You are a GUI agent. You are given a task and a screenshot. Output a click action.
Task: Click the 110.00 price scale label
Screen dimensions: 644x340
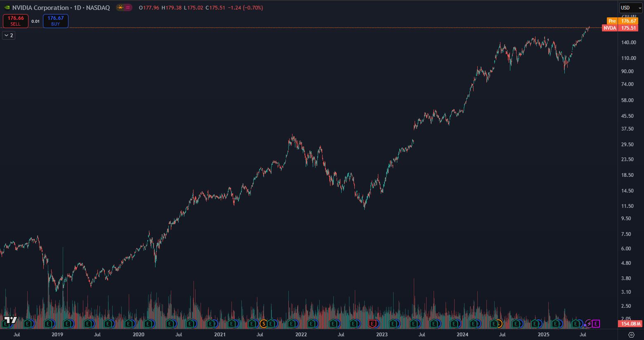tap(628, 58)
